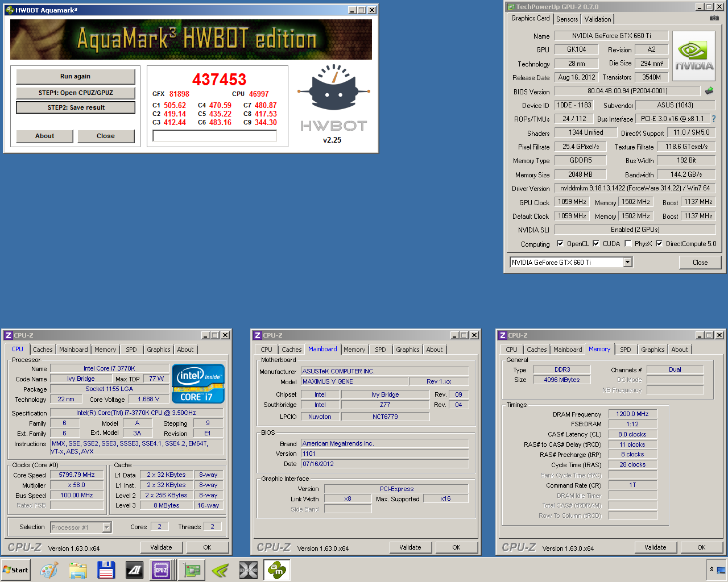This screenshot has height=582, width=728.
Task: Click the purple CPU-Z taskbar icon
Action: click(x=161, y=570)
